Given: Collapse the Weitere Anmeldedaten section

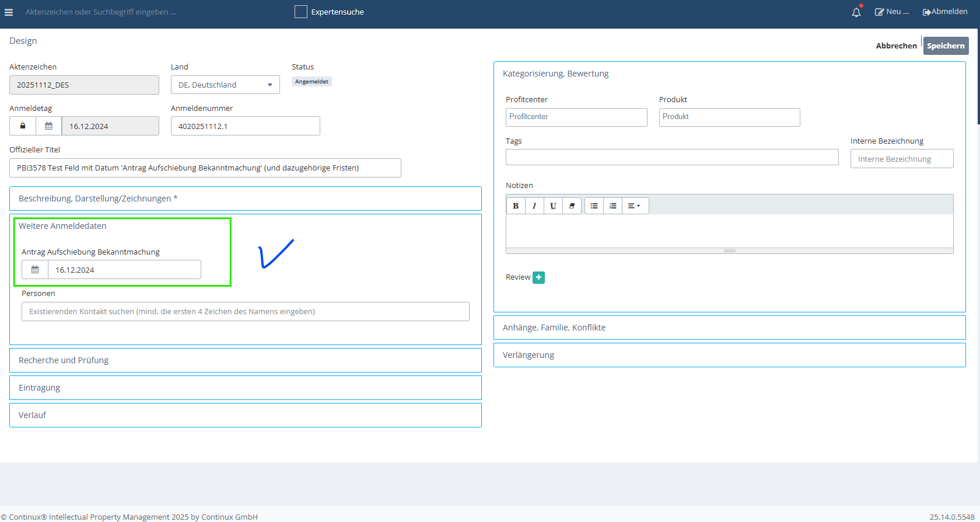Looking at the screenshot, I should [x=62, y=226].
